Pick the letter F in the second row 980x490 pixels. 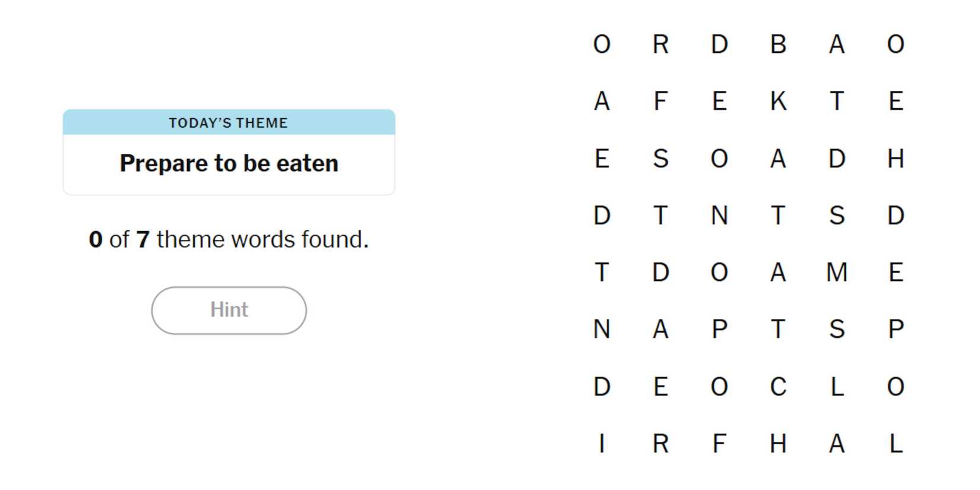[660, 102]
